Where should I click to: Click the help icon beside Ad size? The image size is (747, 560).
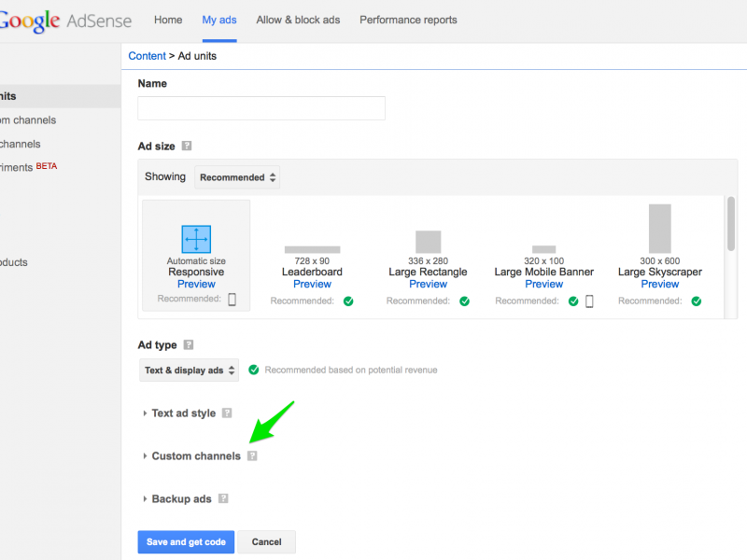click(187, 147)
